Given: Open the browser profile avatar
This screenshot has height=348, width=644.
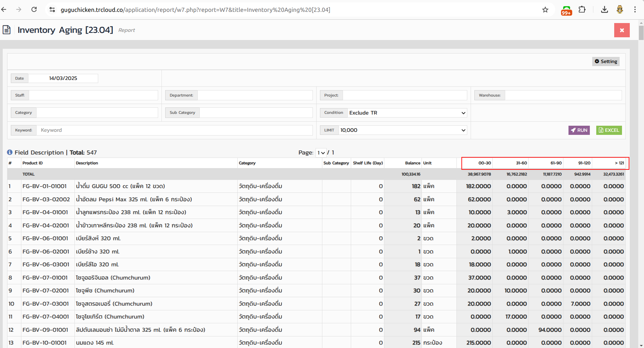Looking at the screenshot, I should click(620, 9).
